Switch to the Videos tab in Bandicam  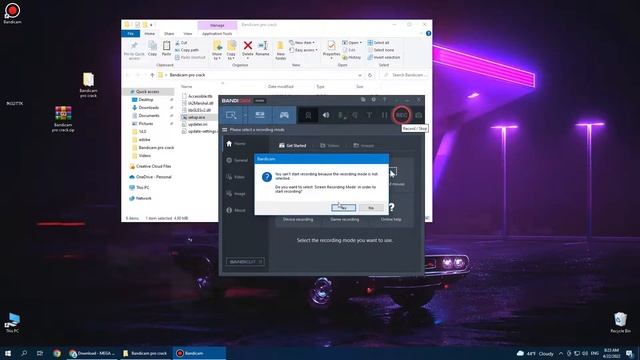click(x=330, y=145)
